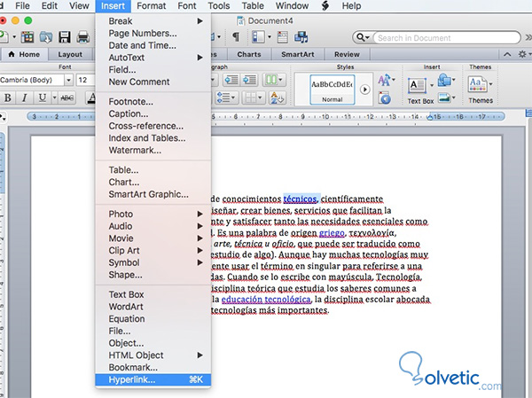Select the Normal style thumbnail
Screen dimensions: 532x398
click(x=332, y=90)
